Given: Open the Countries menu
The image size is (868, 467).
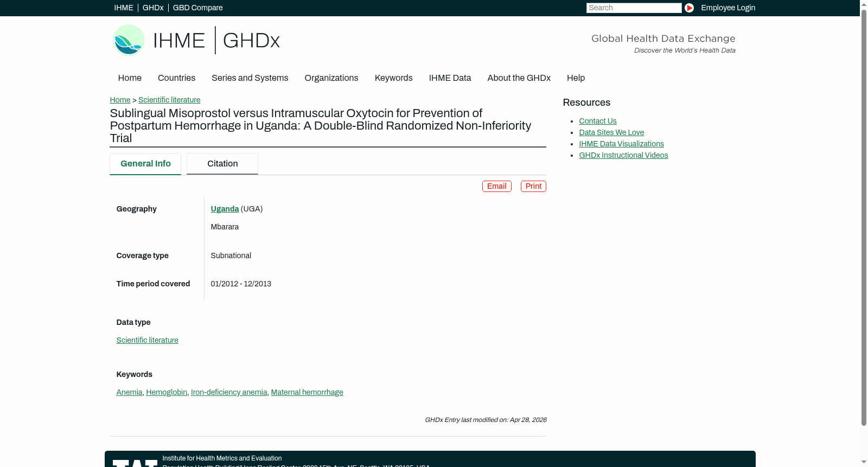Looking at the screenshot, I should pos(176,78).
